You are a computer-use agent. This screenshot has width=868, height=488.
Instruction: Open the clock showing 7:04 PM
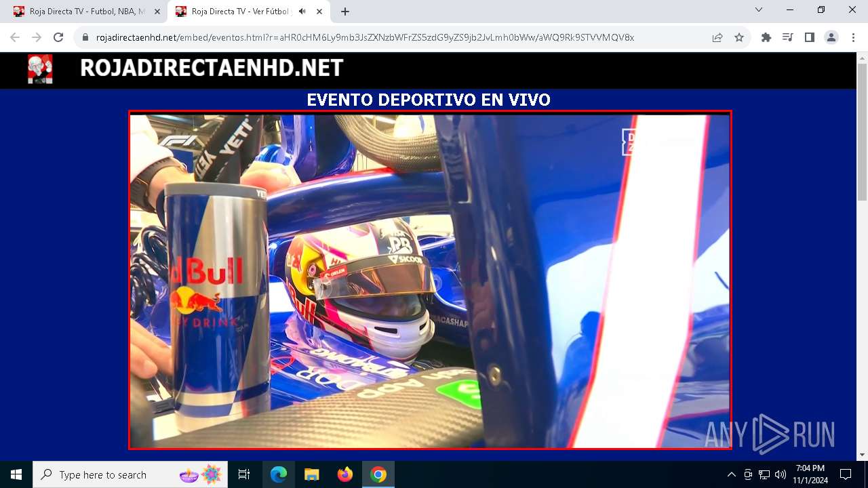tap(810, 474)
